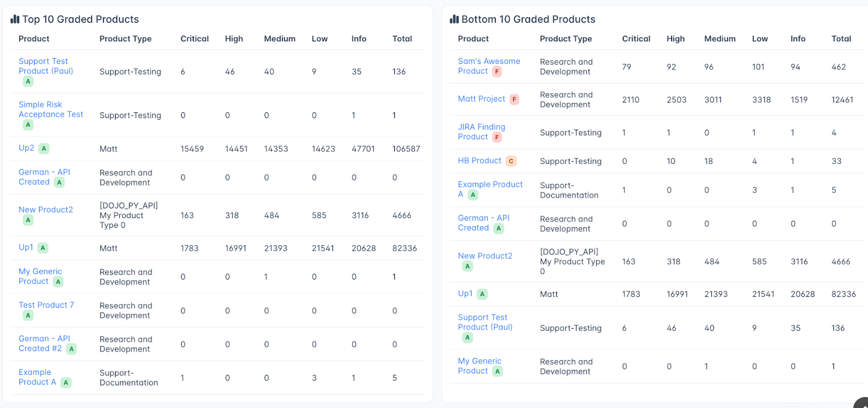This screenshot has width=868, height=408.
Task: Open the Up2 product link
Action: [26, 148]
